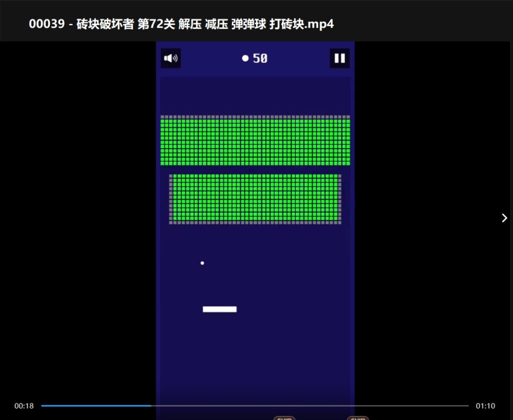Click the small white bouncing ball
The image size is (513, 420).
pos(202,263)
